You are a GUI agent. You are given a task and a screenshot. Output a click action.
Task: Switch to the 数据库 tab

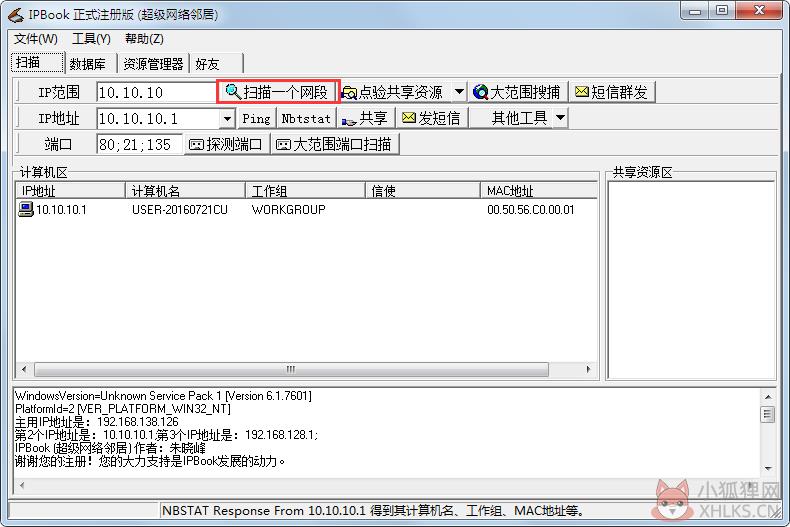(x=91, y=64)
